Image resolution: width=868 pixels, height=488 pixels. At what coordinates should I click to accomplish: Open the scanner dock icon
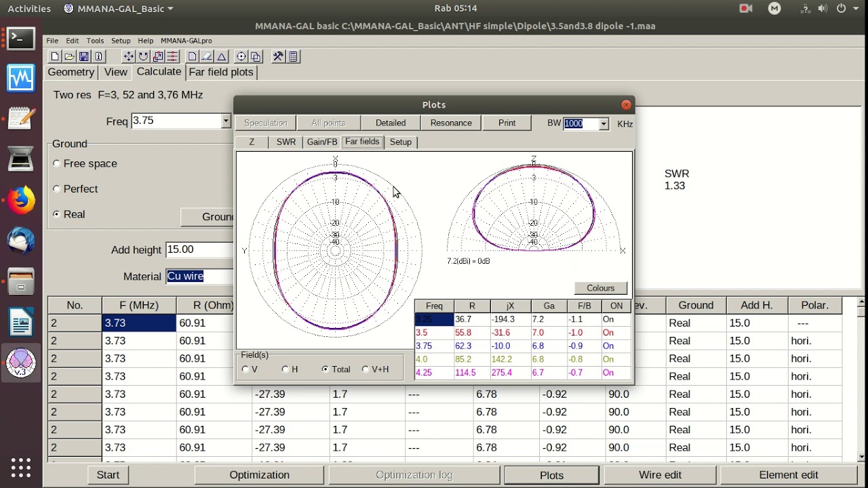(20, 160)
